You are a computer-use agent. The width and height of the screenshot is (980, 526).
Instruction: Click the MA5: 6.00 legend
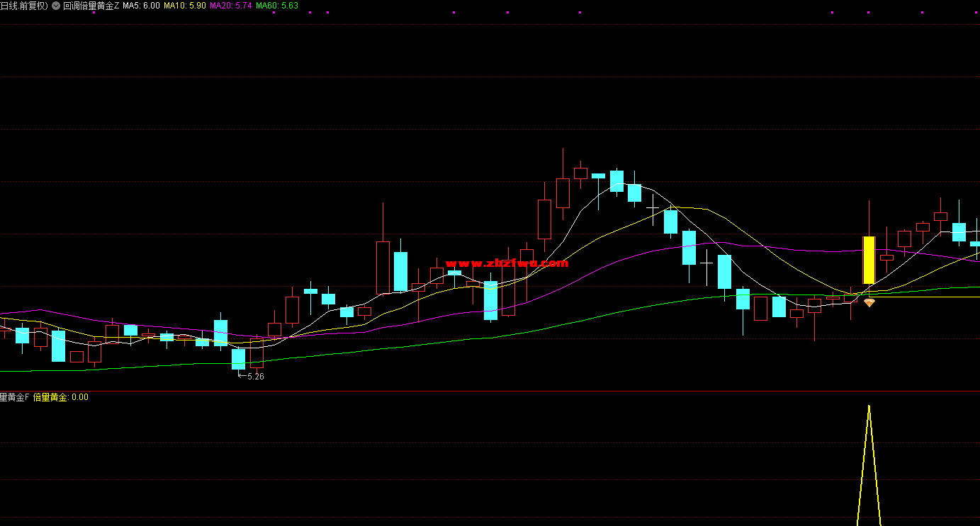[141, 6]
